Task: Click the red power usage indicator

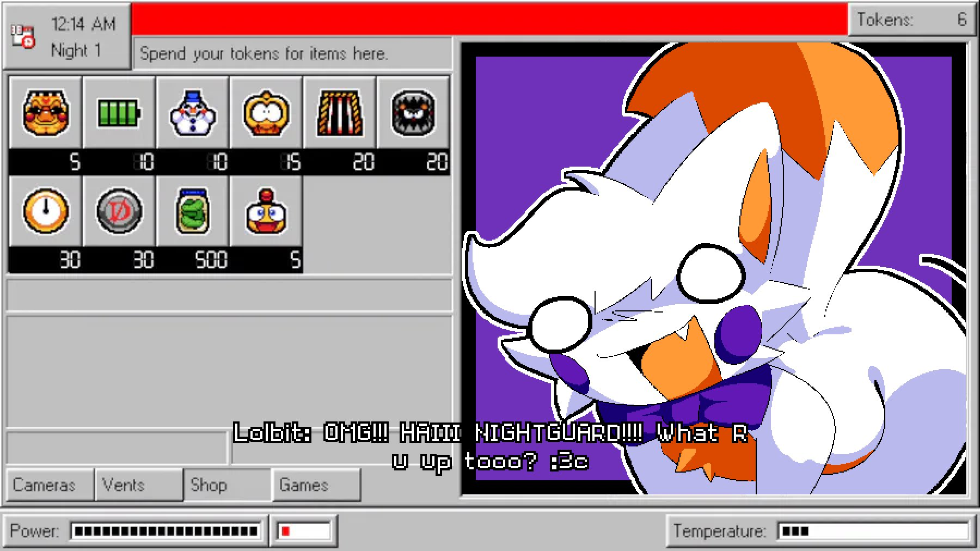Action: coord(304,531)
